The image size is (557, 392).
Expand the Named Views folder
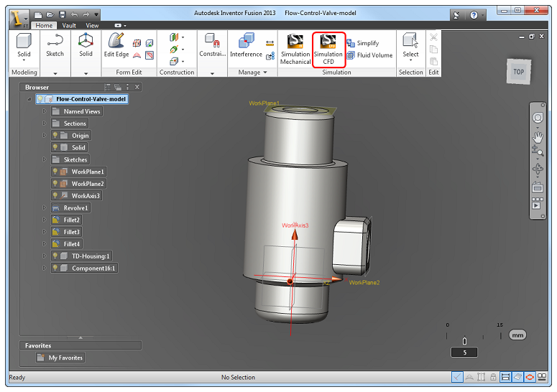click(x=45, y=111)
